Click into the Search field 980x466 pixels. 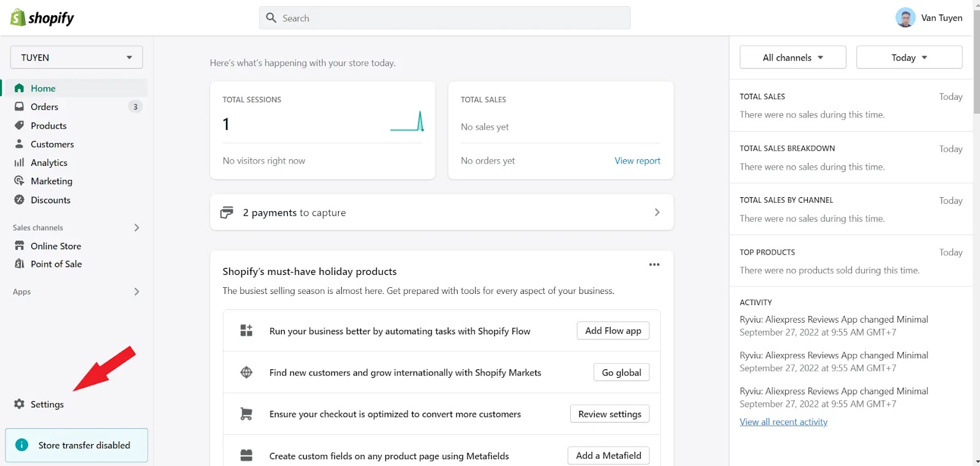coord(445,18)
